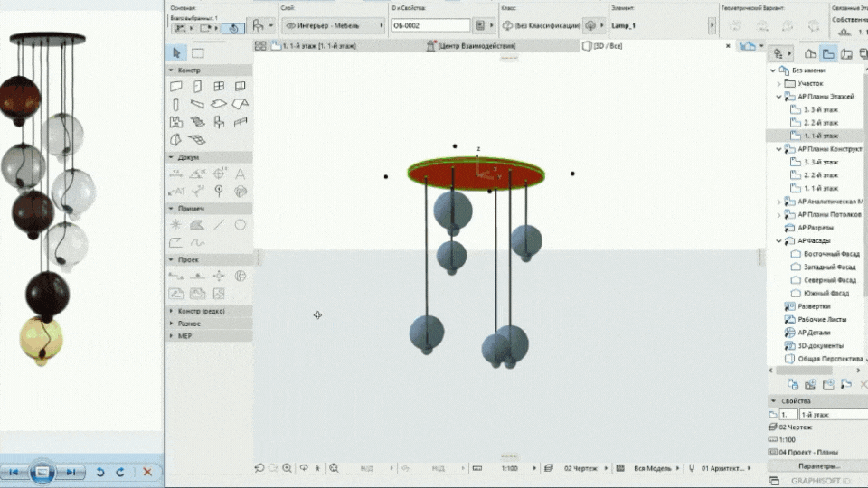Select the Arrow selection tool
868x488 pixels.
coord(177,52)
